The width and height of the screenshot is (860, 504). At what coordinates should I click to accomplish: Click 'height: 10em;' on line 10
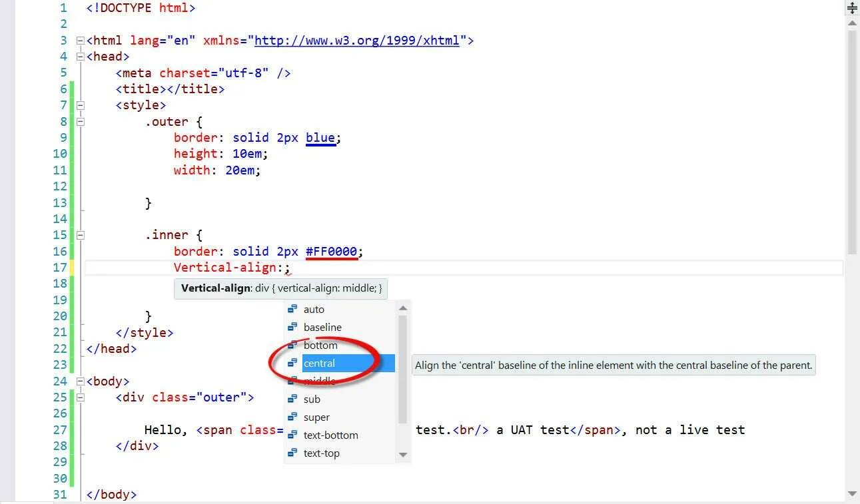[221, 154]
